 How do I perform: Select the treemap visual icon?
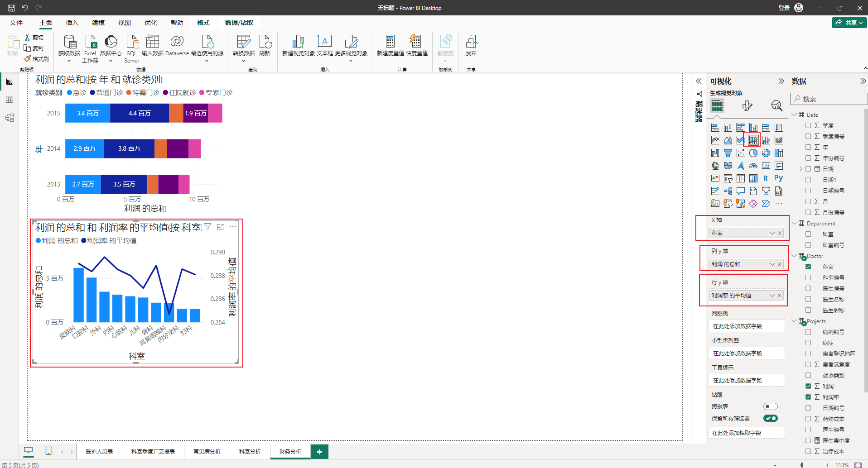coord(778,153)
